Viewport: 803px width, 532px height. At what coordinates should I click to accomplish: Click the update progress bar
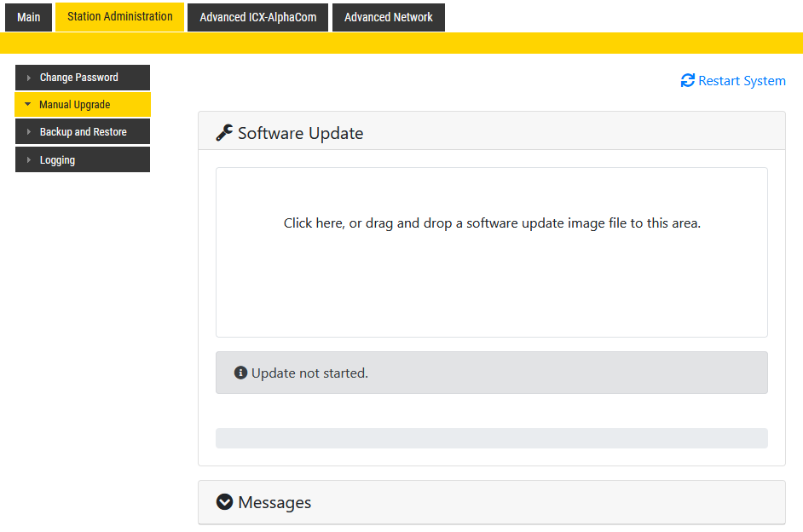click(491, 438)
